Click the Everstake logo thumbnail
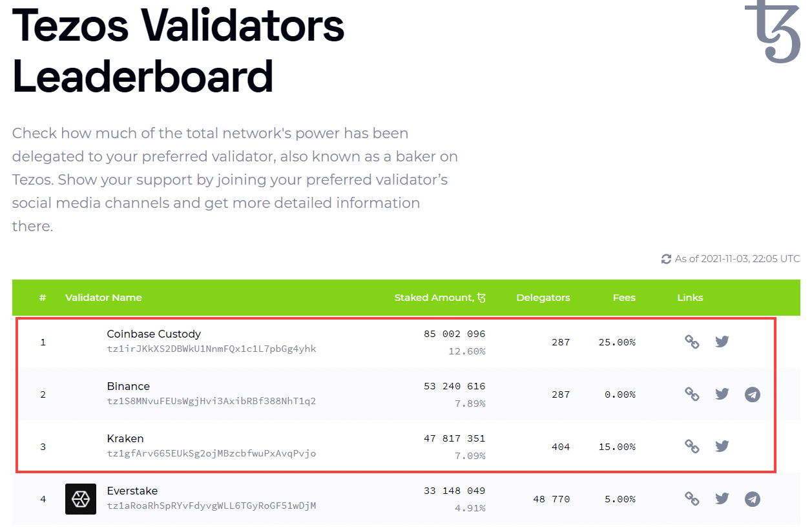 coord(81,499)
